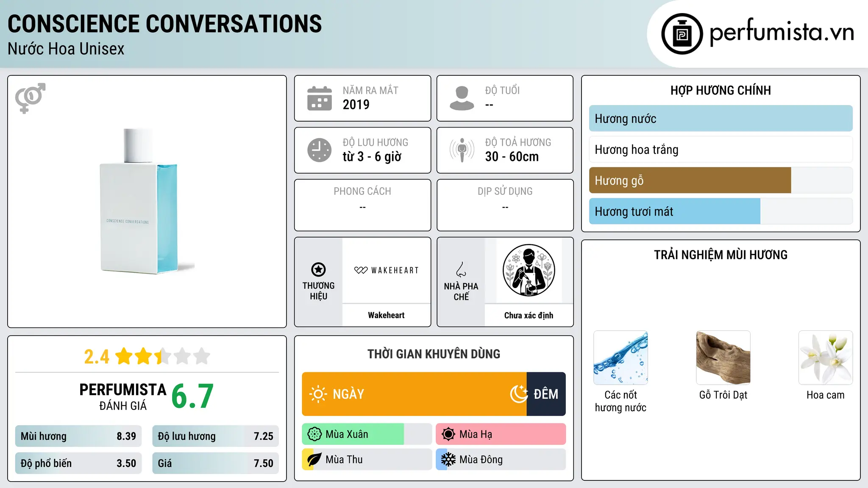868x488 pixels.
Task: Click the longevity value từ 3 - 6 giờ
Action: click(x=372, y=157)
